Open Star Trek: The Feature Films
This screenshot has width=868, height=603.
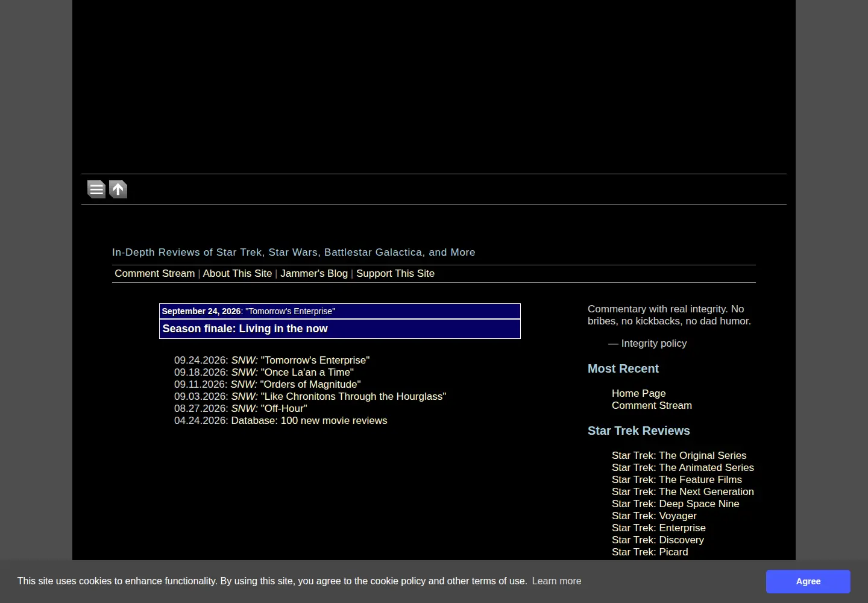(x=677, y=479)
